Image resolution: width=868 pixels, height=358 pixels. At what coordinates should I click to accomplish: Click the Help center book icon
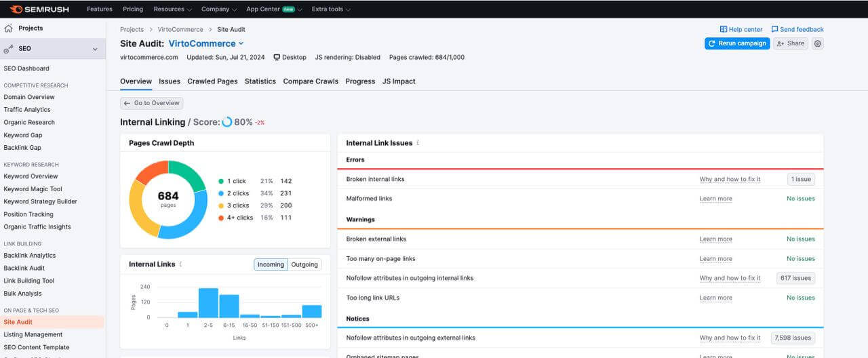[724, 29]
